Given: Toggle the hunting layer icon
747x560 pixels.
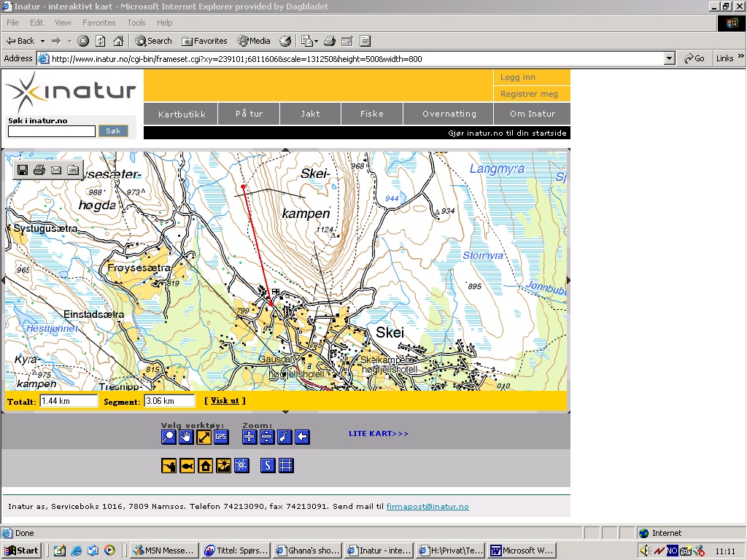Looking at the screenshot, I should (169, 465).
